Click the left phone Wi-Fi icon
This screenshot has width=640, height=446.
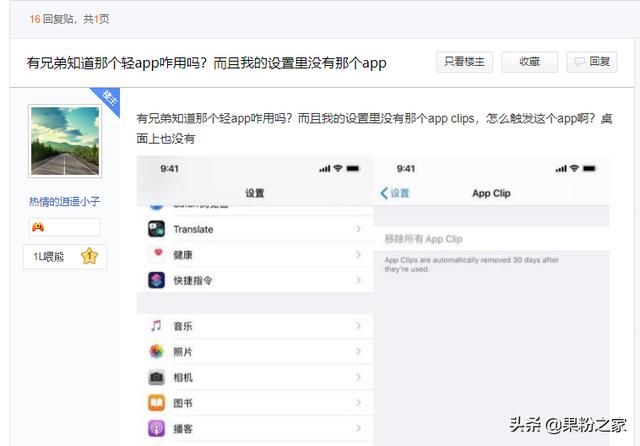coord(338,168)
